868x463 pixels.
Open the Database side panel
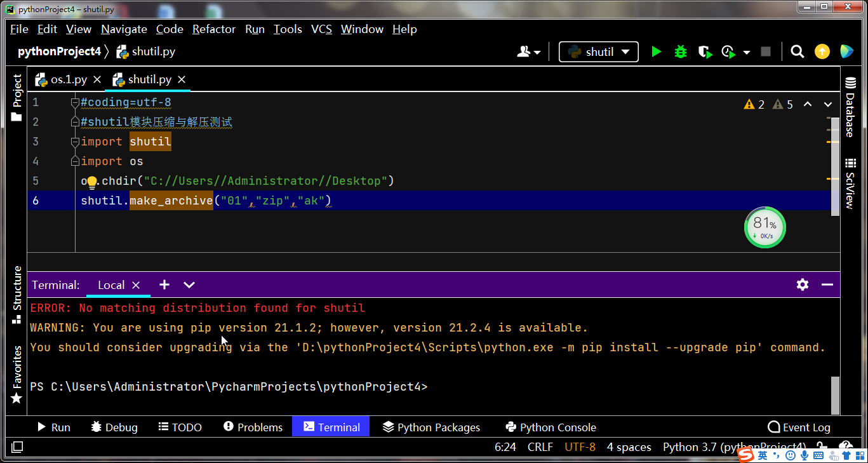850,107
